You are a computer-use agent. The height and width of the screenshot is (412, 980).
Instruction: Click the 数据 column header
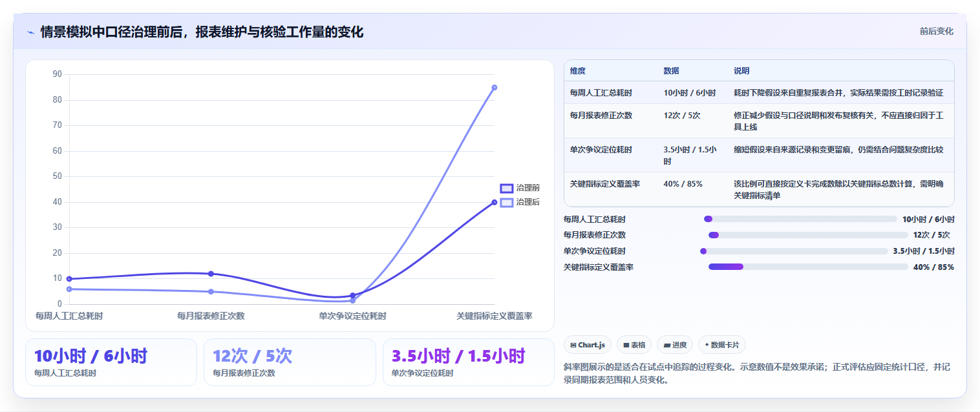point(671,71)
